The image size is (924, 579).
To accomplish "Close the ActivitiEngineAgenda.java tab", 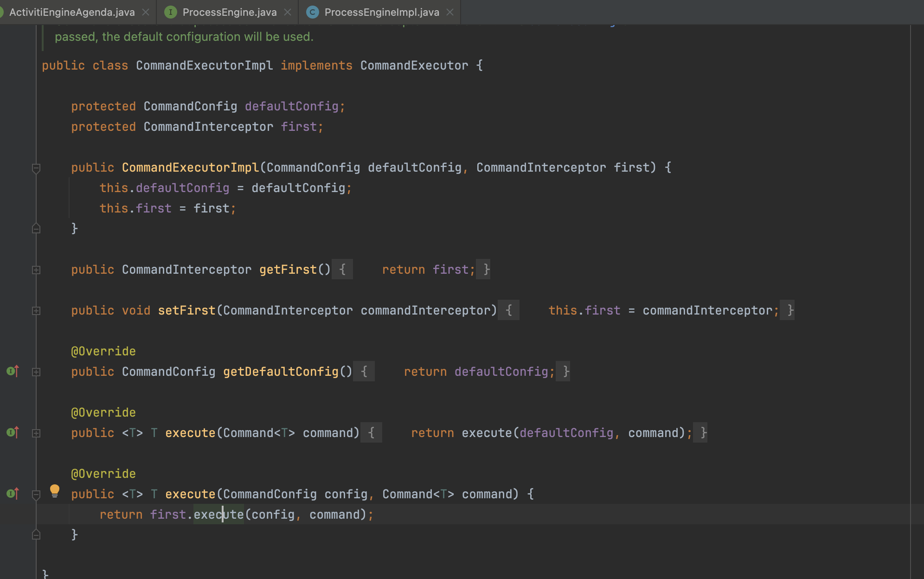I will (x=146, y=12).
